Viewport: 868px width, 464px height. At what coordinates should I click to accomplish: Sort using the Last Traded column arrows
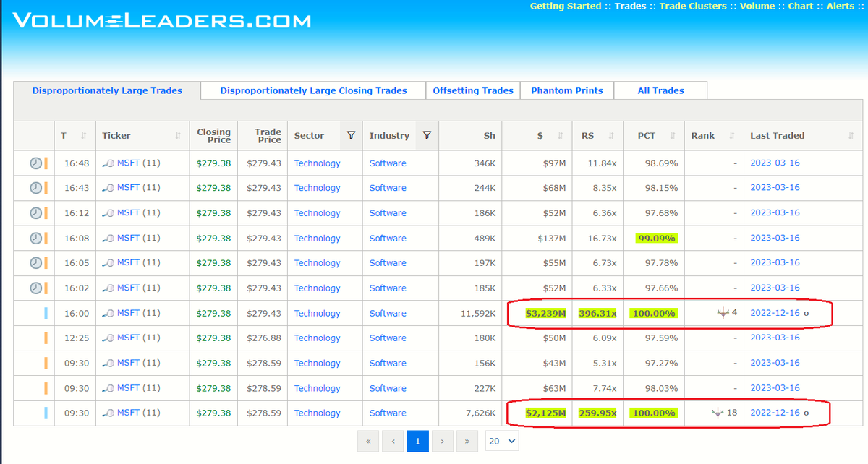point(851,136)
